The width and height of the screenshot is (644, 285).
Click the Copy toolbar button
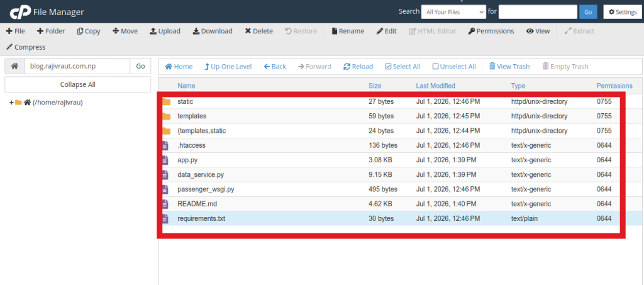coord(89,31)
